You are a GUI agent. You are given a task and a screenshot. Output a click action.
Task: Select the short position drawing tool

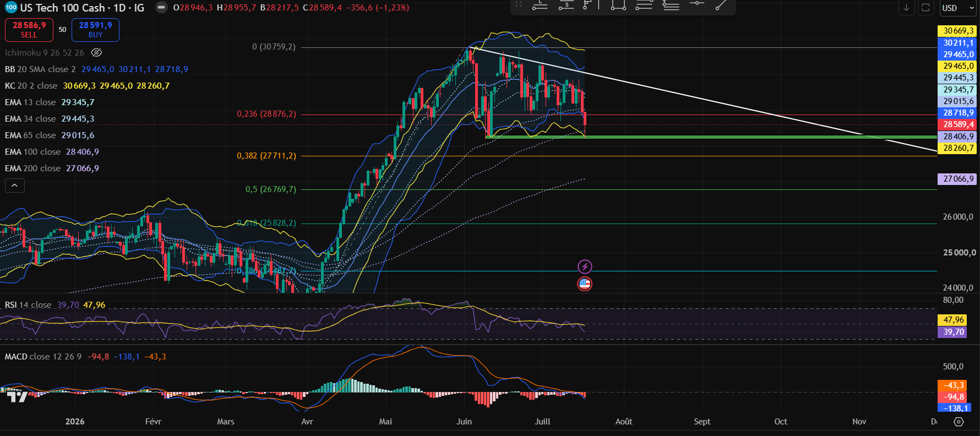tap(566, 6)
